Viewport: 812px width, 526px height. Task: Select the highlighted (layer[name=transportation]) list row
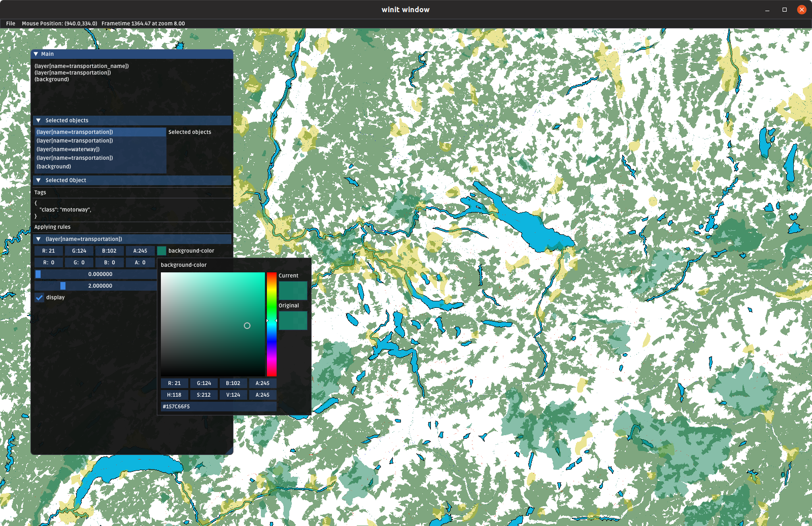(x=100, y=132)
